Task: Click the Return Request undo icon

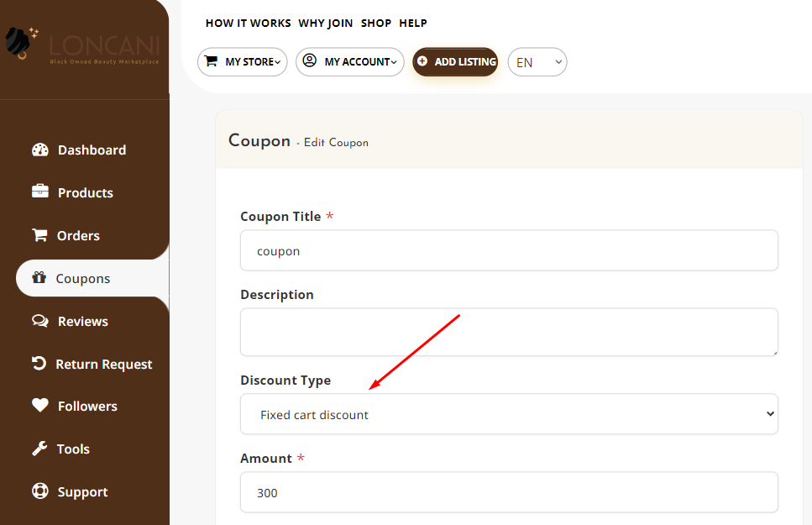Action: [x=39, y=363]
